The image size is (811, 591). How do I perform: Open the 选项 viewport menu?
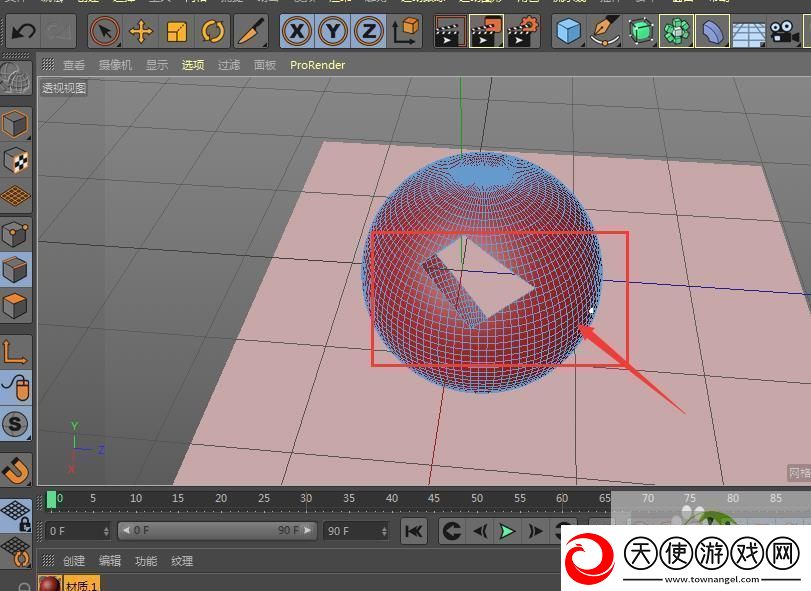click(193, 65)
